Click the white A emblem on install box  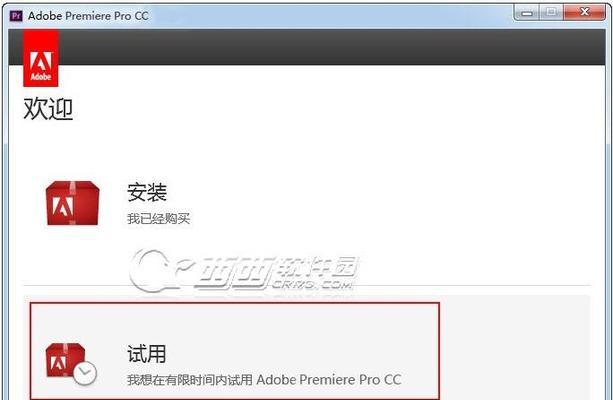click(63, 207)
